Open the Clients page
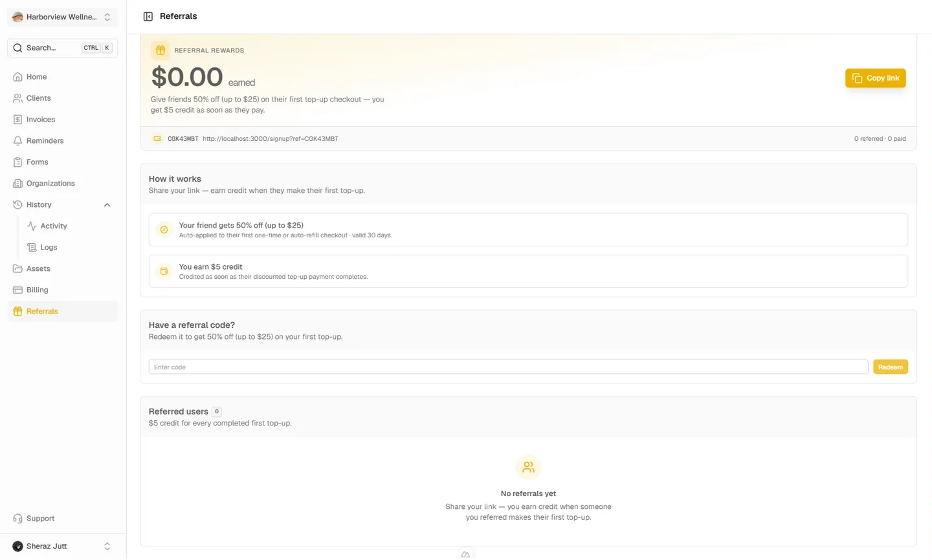This screenshot has width=932, height=560. tap(62, 98)
